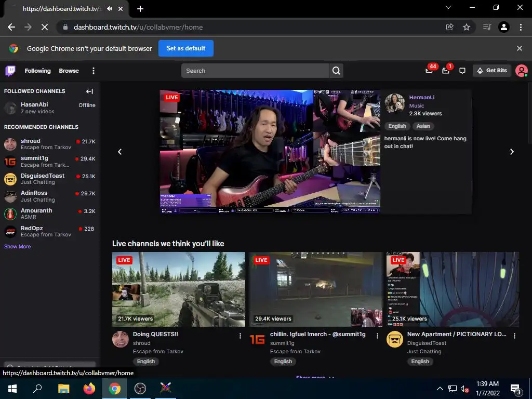The height and width of the screenshot is (399, 532).
Task: Click the Music category link
Action: (x=416, y=105)
